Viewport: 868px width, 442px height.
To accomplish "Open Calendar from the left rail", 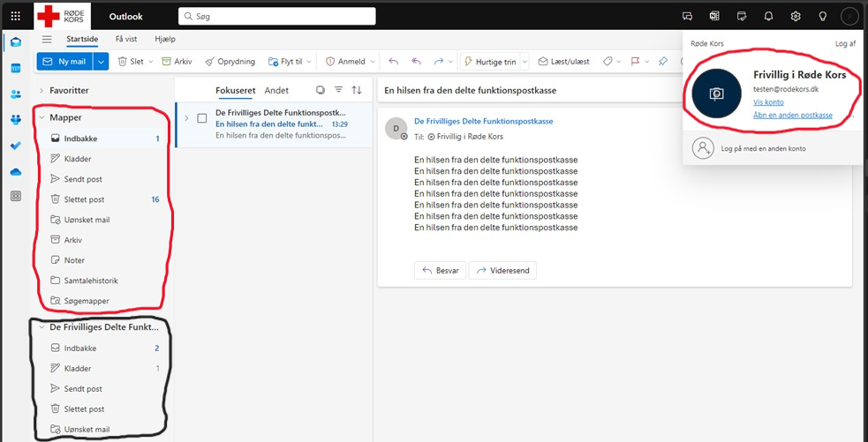I will (x=16, y=68).
